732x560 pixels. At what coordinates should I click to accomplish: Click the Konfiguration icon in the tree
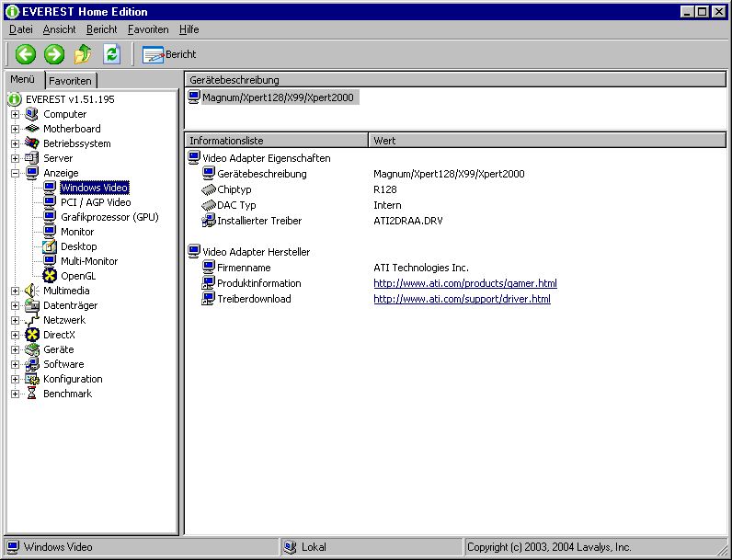(32, 379)
